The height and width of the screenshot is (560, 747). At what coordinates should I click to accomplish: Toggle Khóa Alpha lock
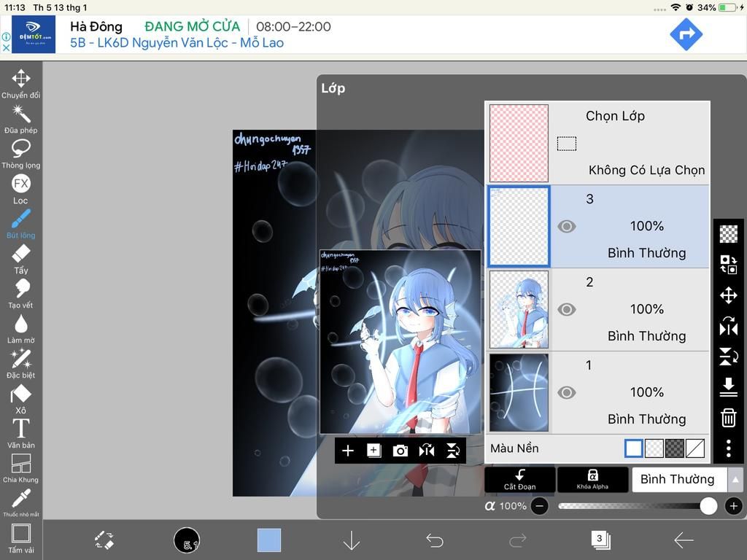[592, 479]
